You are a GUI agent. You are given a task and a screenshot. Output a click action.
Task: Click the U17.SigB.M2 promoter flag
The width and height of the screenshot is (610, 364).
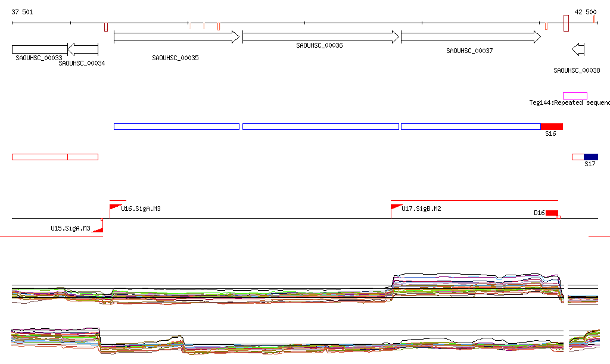click(x=396, y=208)
